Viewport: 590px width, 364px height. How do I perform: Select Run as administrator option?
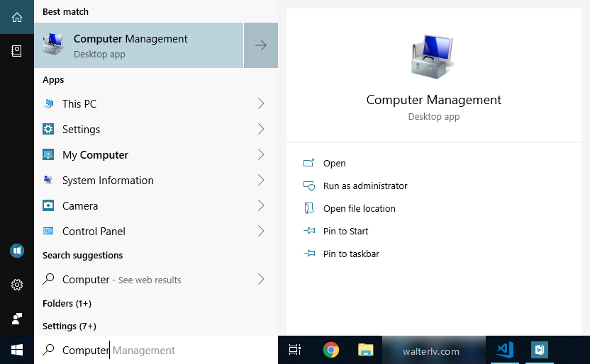pos(364,186)
